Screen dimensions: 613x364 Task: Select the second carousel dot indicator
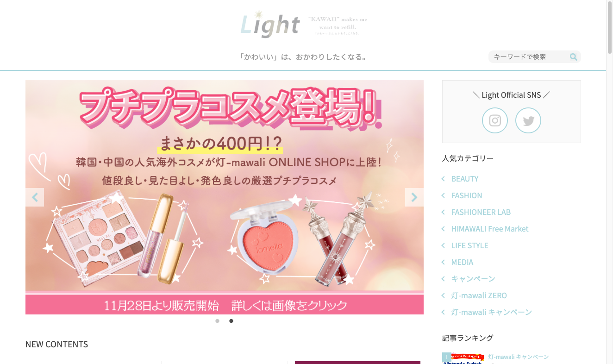(231, 321)
